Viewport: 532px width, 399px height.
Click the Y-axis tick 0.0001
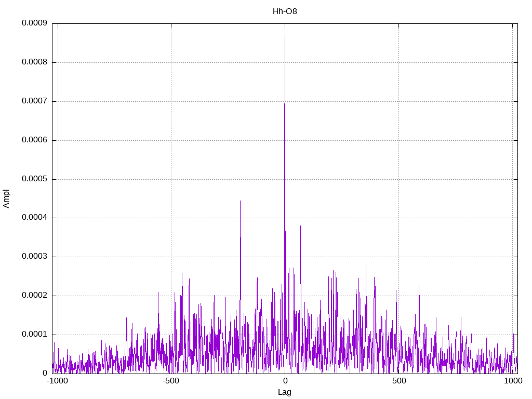pyautogui.click(x=35, y=335)
